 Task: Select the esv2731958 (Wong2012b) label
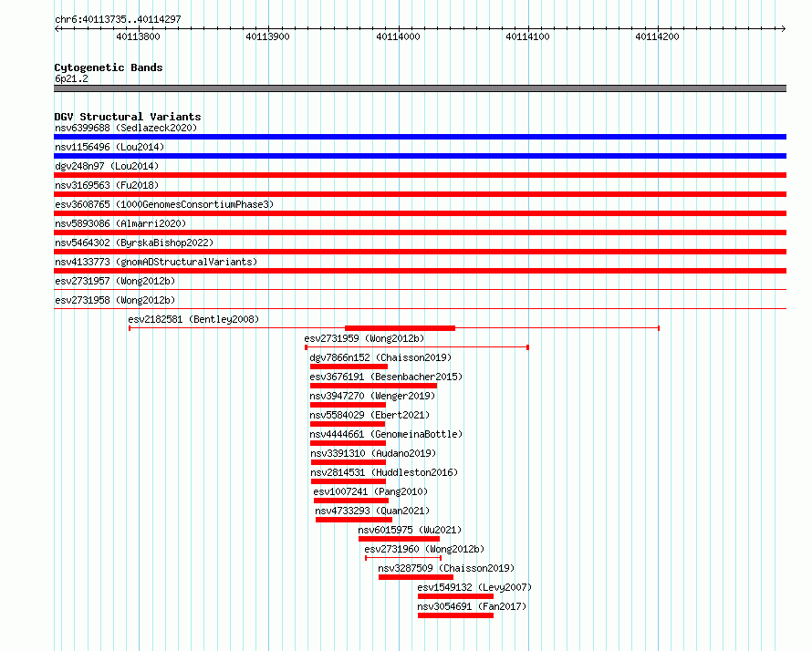coord(115,300)
